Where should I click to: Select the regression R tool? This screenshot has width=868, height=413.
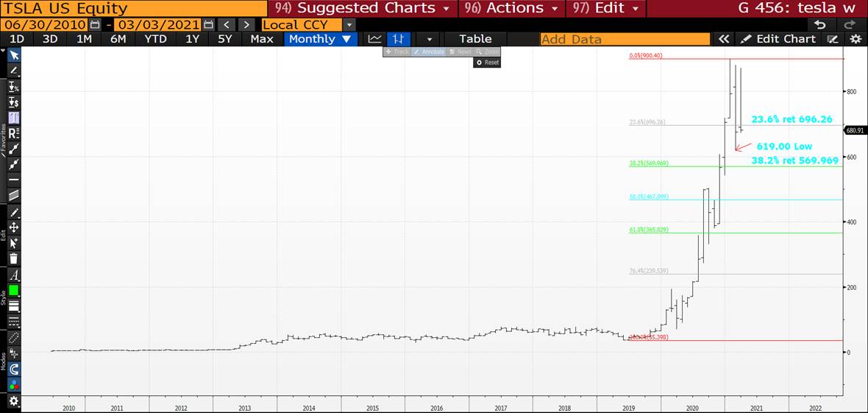click(x=14, y=133)
